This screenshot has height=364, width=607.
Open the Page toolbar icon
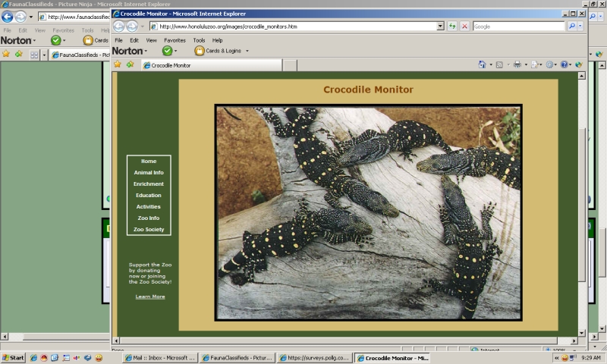coord(535,64)
